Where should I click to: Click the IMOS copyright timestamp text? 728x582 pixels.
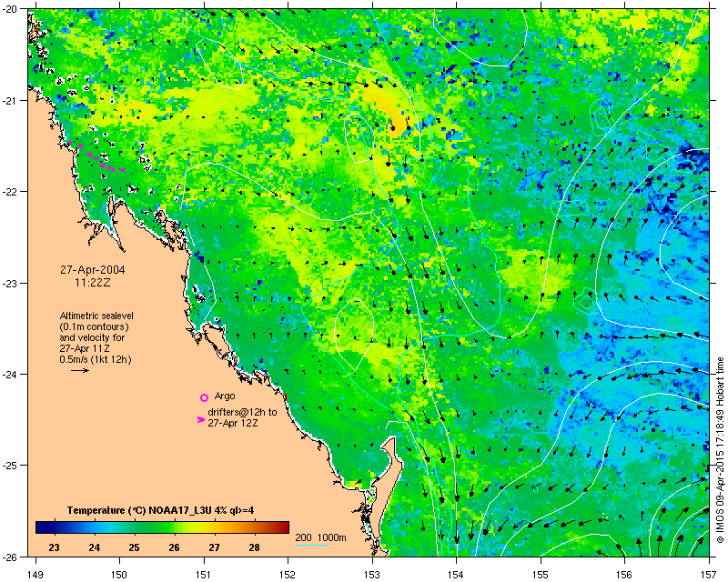point(720,450)
